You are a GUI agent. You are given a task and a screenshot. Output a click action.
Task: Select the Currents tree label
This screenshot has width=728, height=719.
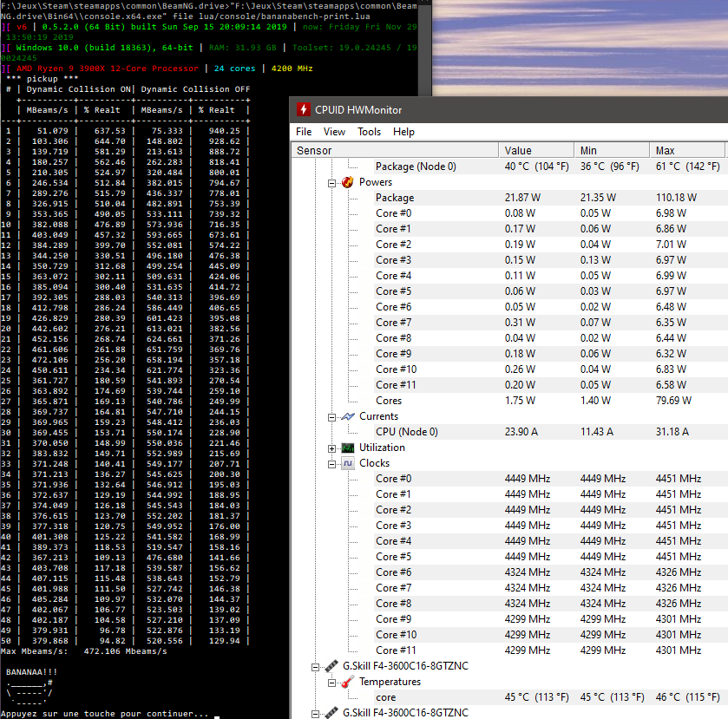(379, 416)
